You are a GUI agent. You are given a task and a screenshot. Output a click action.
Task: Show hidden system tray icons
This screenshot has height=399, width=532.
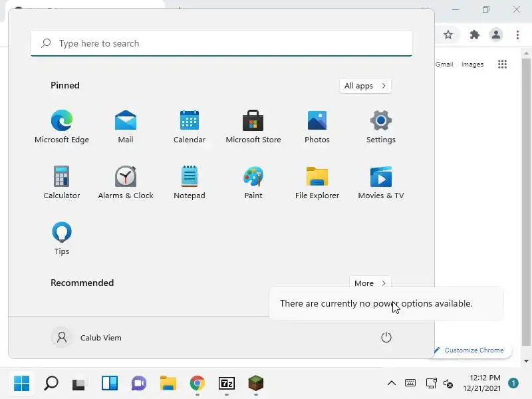pos(392,384)
